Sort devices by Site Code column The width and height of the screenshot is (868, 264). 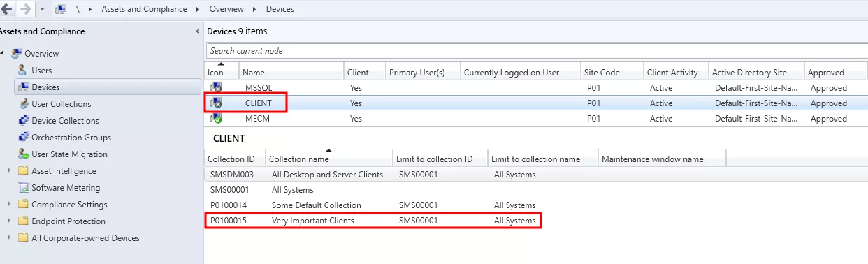(612, 72)
